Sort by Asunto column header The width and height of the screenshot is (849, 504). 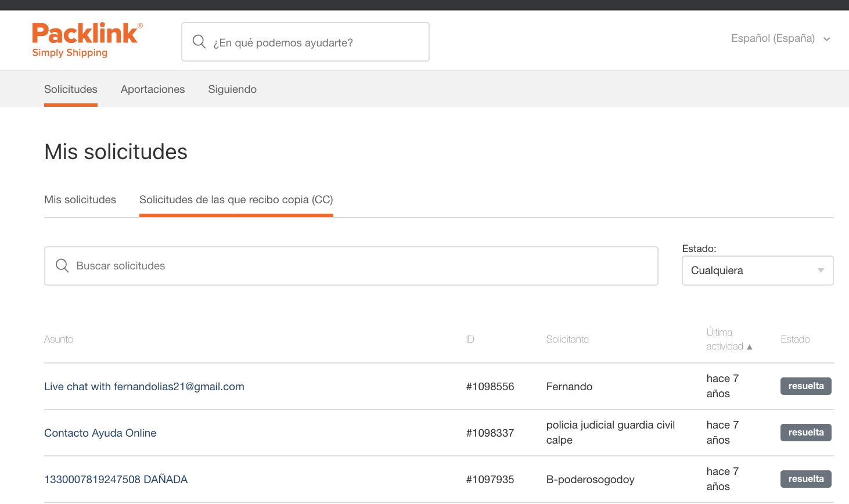click(x=59, y=339)
